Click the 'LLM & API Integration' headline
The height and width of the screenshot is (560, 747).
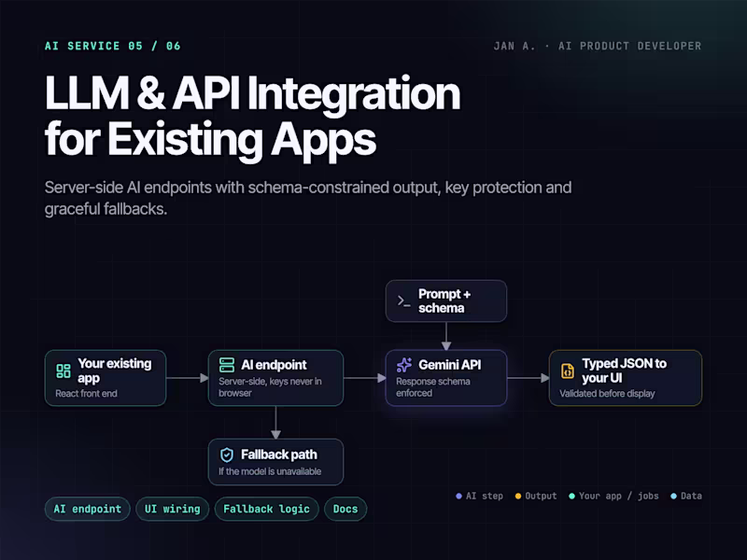point(252,93)
